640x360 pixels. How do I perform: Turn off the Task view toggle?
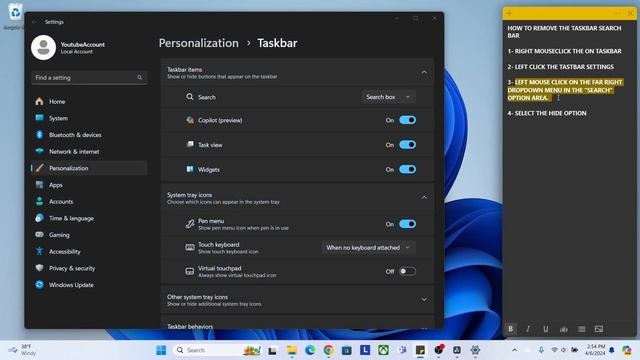tap(407, 144)
